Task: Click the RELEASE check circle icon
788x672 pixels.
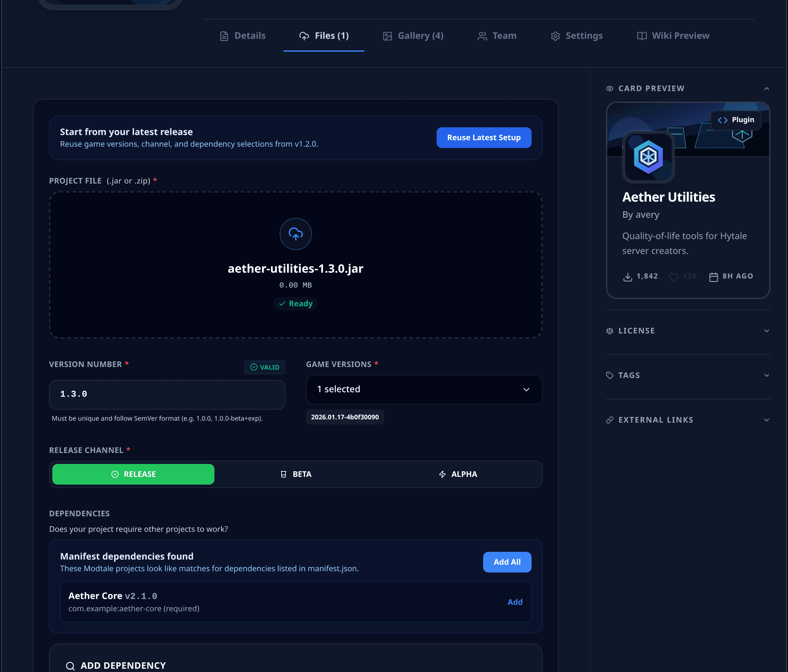Action: coord(115,474)
